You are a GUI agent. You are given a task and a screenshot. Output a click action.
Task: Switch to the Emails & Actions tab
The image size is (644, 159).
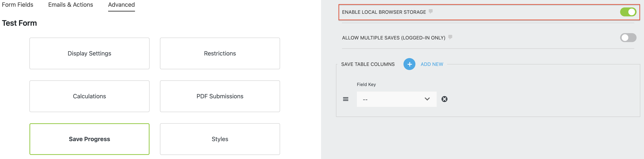point(70,4)
